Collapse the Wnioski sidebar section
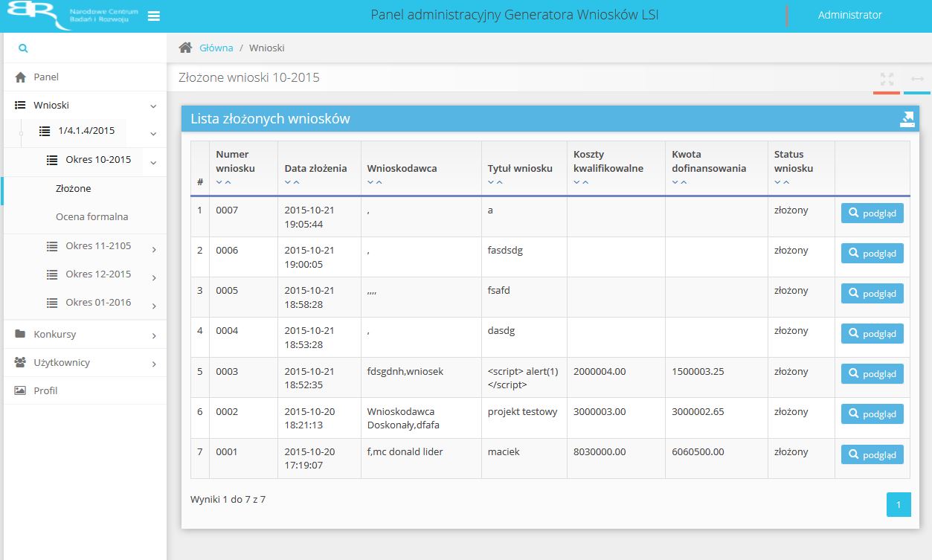Viewport: 932px width, 560px height. tap(153, 106)
